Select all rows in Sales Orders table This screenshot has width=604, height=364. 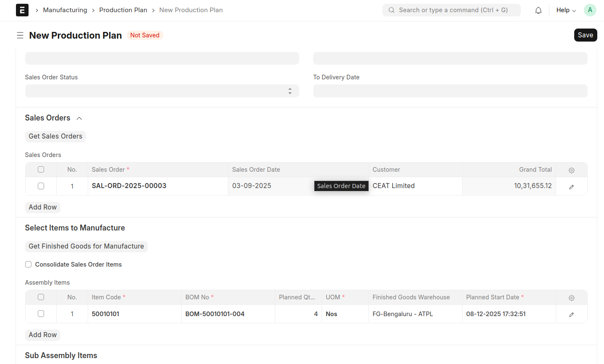41,170
